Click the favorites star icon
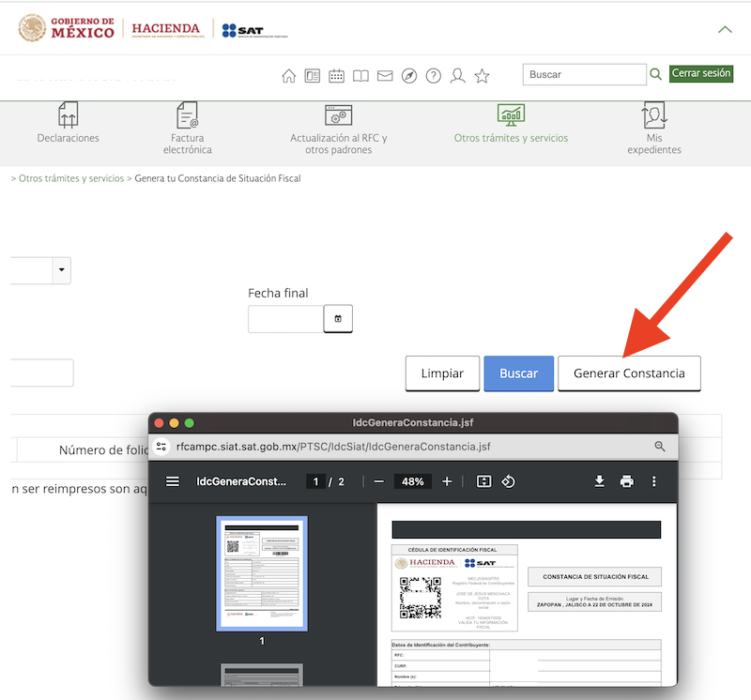Viewport: 751px width, 700px height. tap(482, 76)
